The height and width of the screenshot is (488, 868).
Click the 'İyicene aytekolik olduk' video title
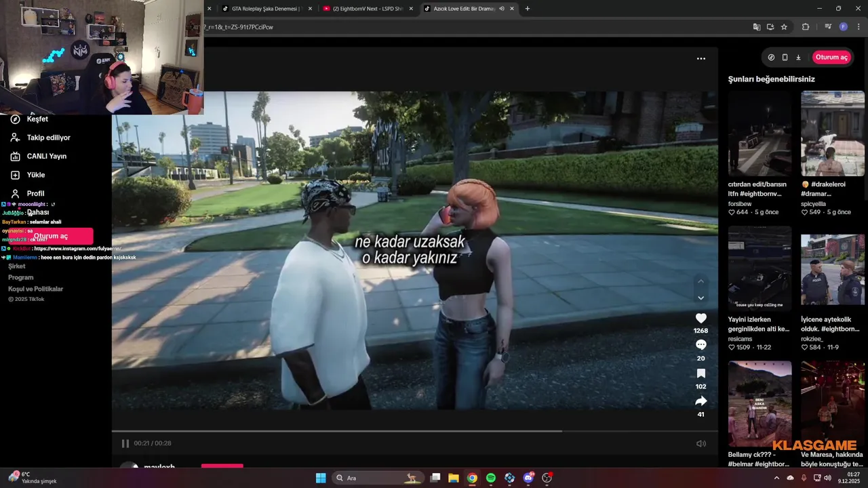point(830,324)
